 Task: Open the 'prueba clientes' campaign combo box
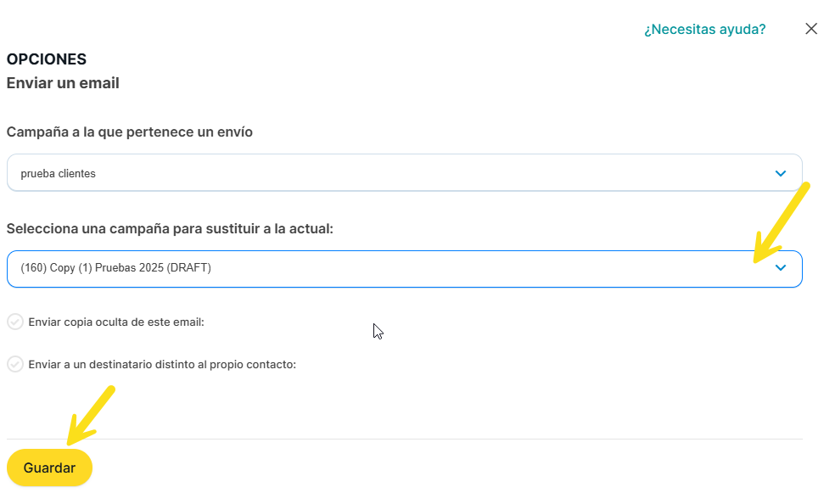click(404, 173)
